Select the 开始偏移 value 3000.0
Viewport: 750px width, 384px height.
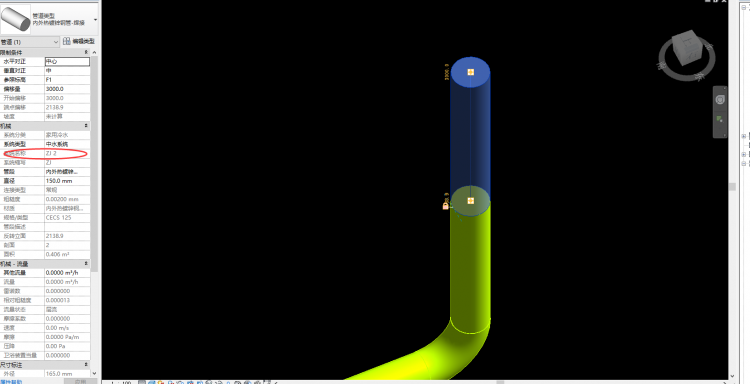point(67,98)
